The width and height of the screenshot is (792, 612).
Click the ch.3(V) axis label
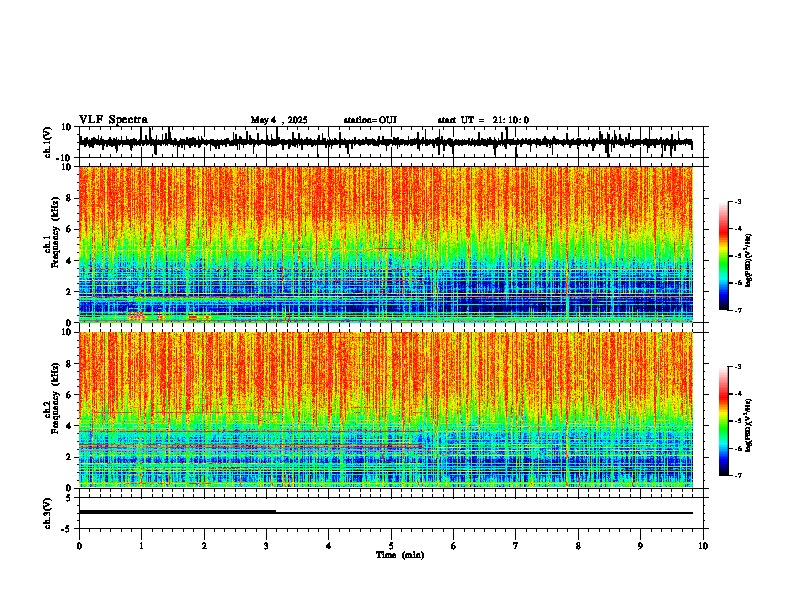click(48, 513)
